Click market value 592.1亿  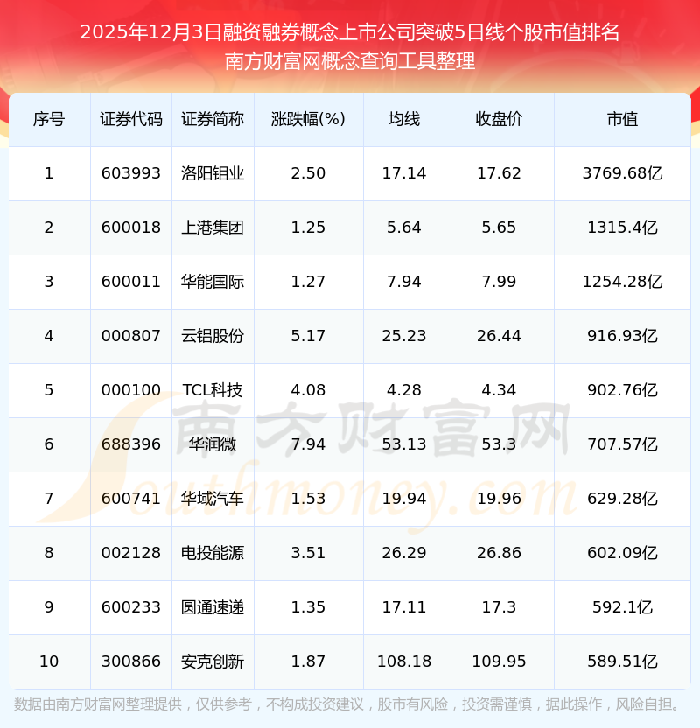[622, 608]
